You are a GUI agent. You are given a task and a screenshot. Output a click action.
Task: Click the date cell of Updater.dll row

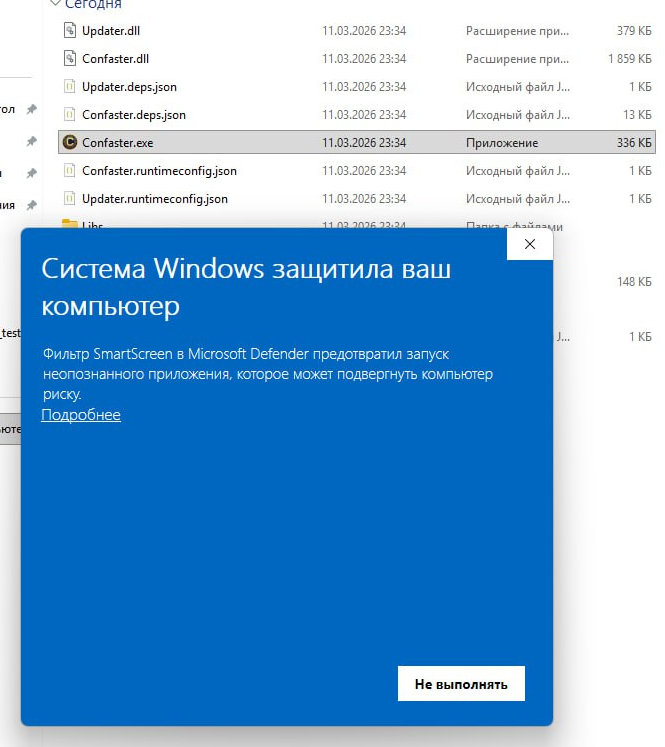(x=364, y=31)
